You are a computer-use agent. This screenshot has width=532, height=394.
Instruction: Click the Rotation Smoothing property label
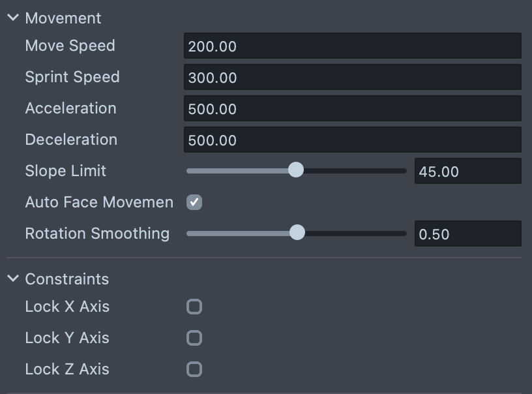click(x=97, y=234)
